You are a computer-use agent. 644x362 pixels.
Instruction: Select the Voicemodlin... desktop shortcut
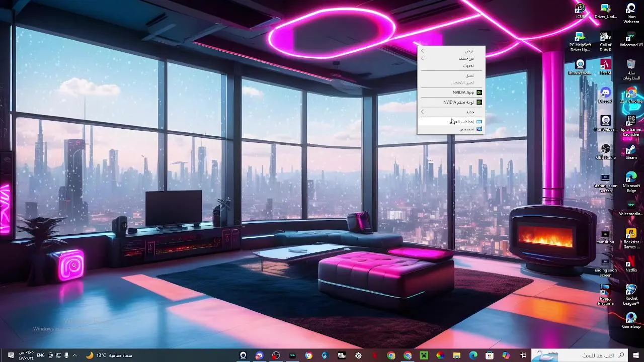click(x=631, y=208)
